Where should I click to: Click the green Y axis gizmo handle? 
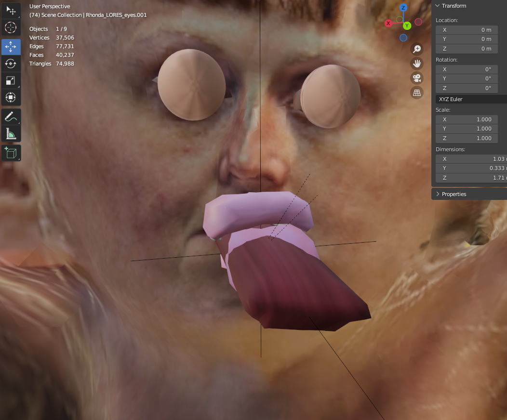407,26
